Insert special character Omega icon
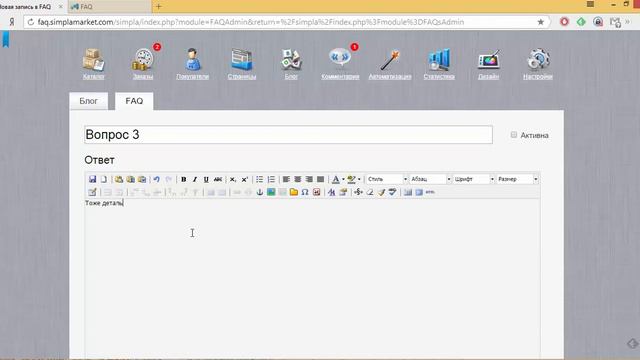This screenshot has width=640, height=360. (305, 192)
